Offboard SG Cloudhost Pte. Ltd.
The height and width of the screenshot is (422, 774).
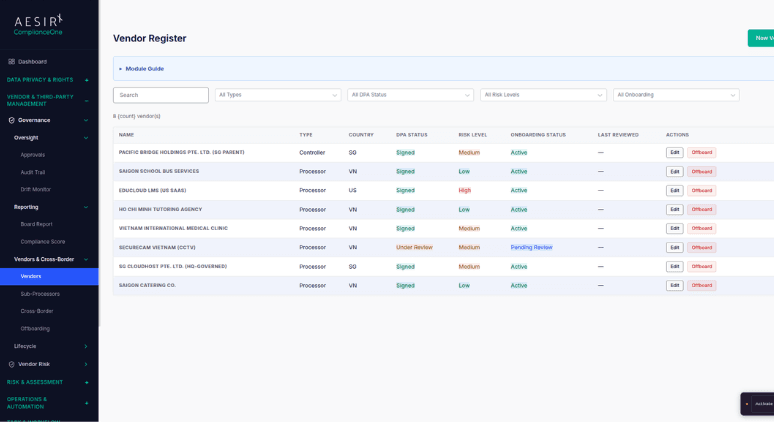pyautogui.click(x=701, y=267)
